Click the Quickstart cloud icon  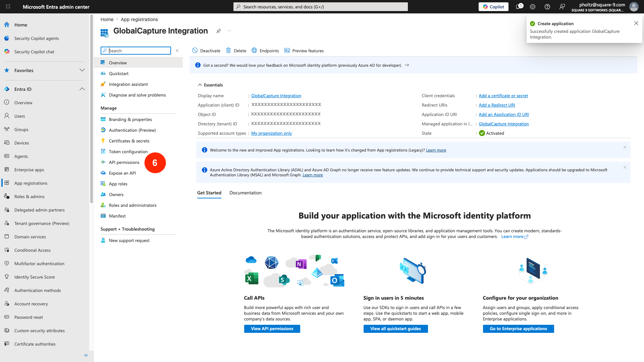click(103, 73)
